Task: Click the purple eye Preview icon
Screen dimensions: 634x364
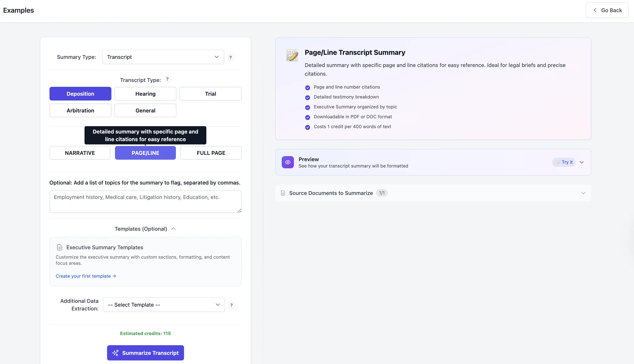Action: [288, 162]
